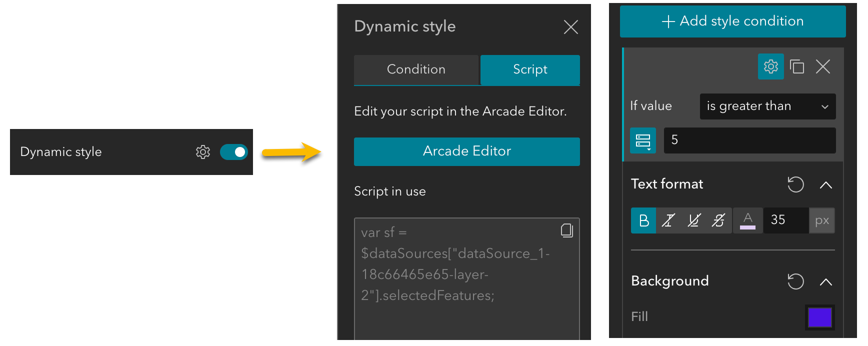
Task: Open the Fill color swatch
Action: (820, 317)
